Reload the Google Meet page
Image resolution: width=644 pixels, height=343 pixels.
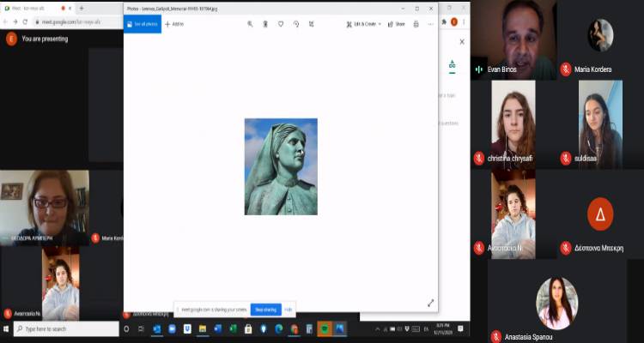[26, 21]
